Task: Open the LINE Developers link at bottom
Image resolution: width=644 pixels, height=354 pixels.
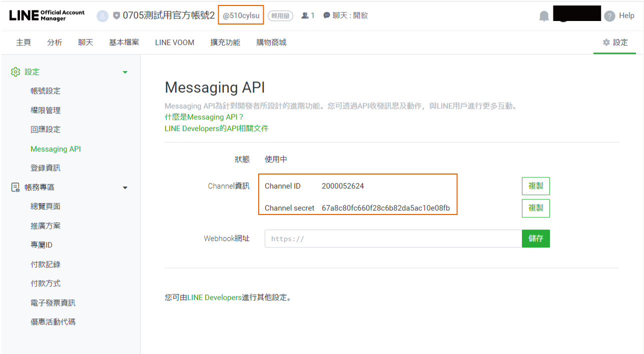Action: tap(215, 297)
